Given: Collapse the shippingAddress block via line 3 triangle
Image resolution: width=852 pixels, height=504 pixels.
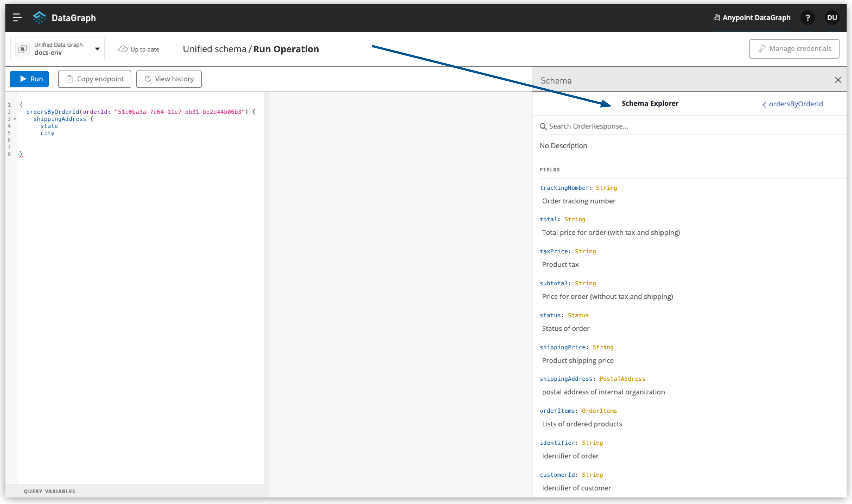Looking at the screenshot, I should coord(14,119).
